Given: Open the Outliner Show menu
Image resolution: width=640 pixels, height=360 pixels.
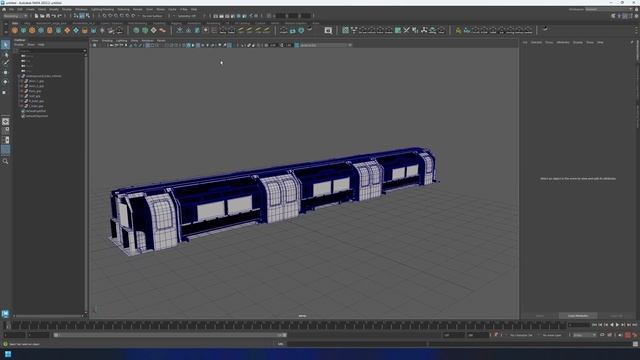Looking at the screenshot, I should click(x=31, y=45).
